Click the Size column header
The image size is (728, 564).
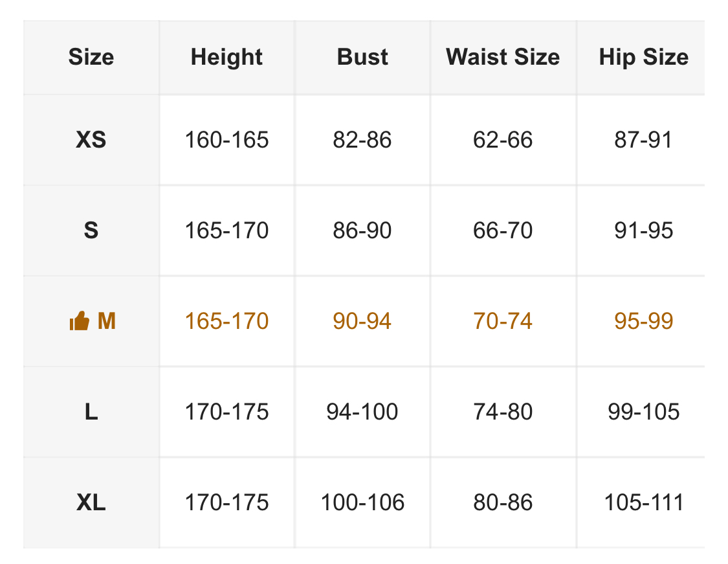pos(91,57)
